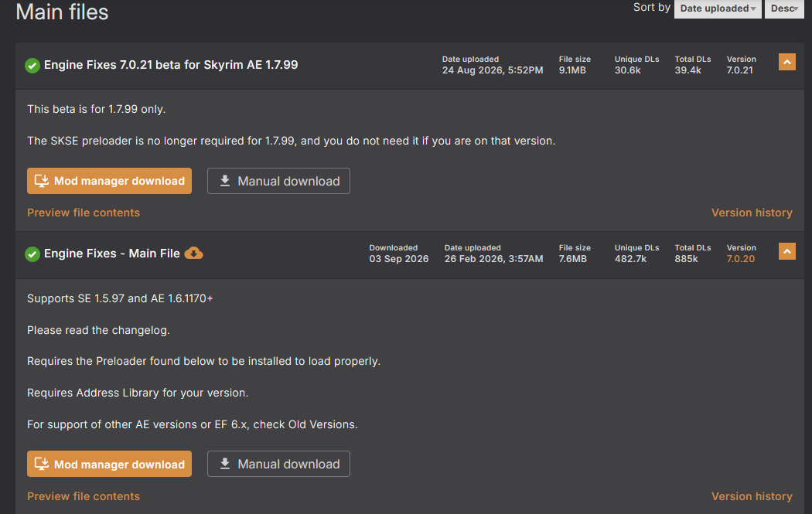Click Mod manager download for 7.0.21 beta
The width and height of the screenshot is (812, 514).
coord(109,181)
